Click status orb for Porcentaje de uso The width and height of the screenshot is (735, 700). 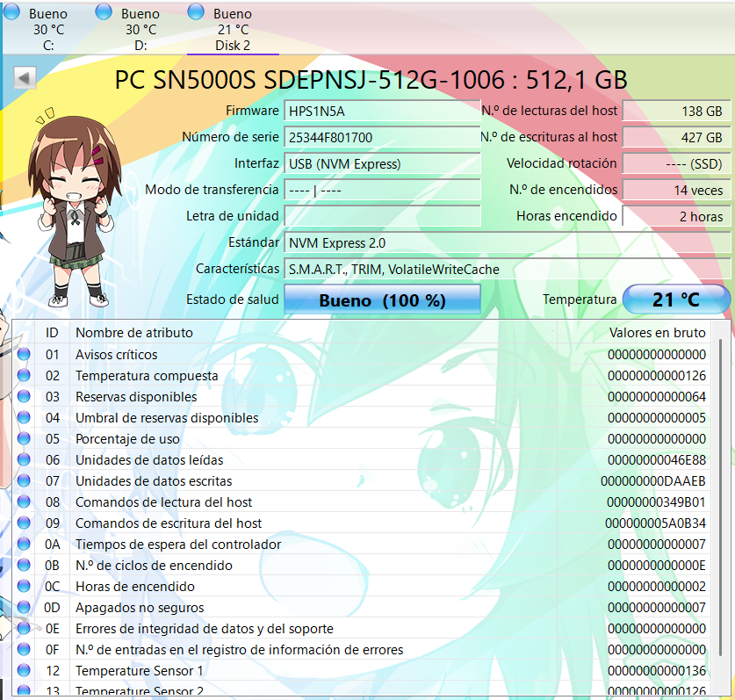[24, 438]
